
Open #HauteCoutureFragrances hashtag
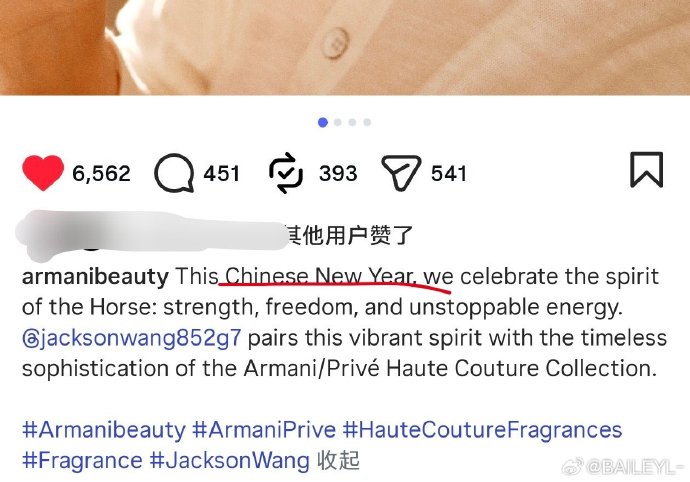pos(482,430)
